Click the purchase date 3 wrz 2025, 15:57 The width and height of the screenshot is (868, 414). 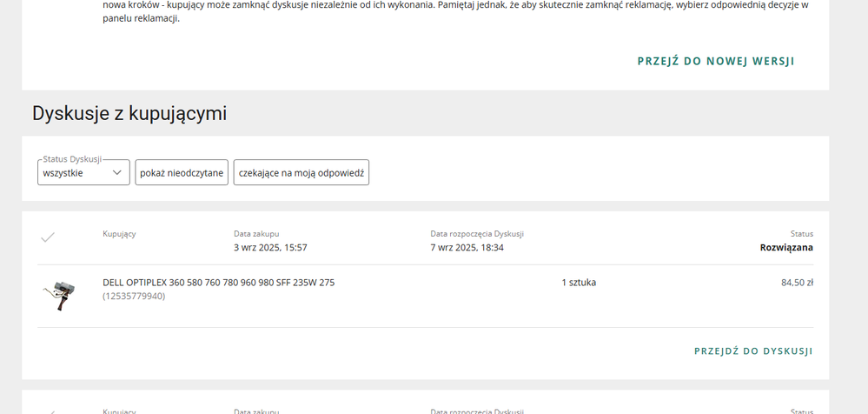click(x=270, y=248)
